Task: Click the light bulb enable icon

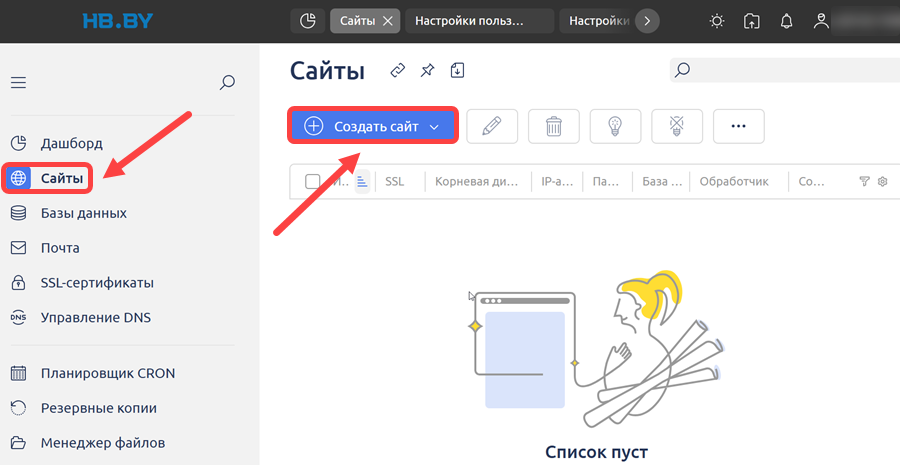Action: (x=615, y=126)
